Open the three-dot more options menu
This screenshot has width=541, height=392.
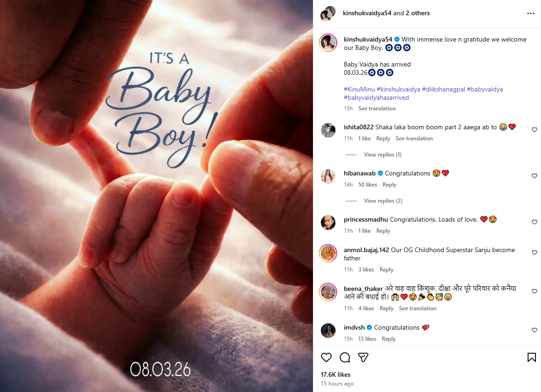click(531, 13)
